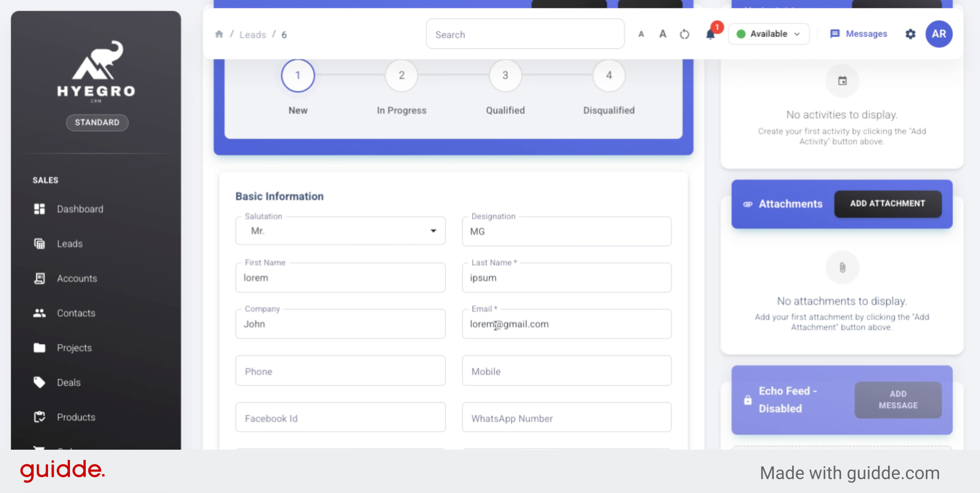Select stage 2 In Progress

click(x=402, y=76)
